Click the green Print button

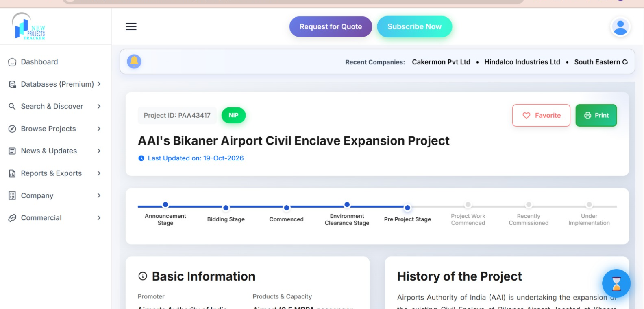[x=596, y=115]
